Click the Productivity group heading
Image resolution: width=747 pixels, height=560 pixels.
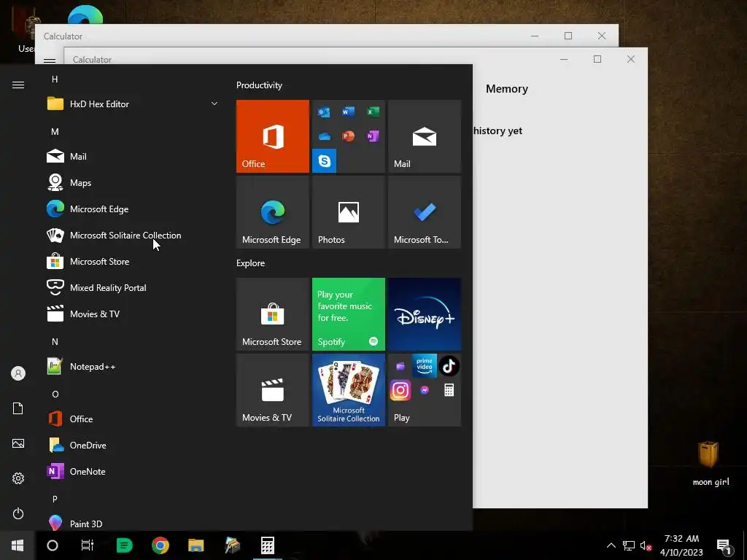(x=259, y=85)
